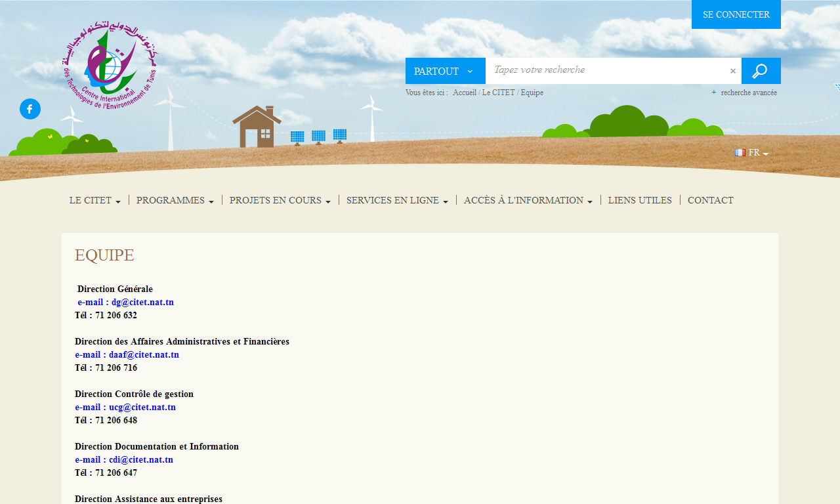Click the 'Direction Générale' heading text
Screen dimensions: 840x504
coord(115,289)
